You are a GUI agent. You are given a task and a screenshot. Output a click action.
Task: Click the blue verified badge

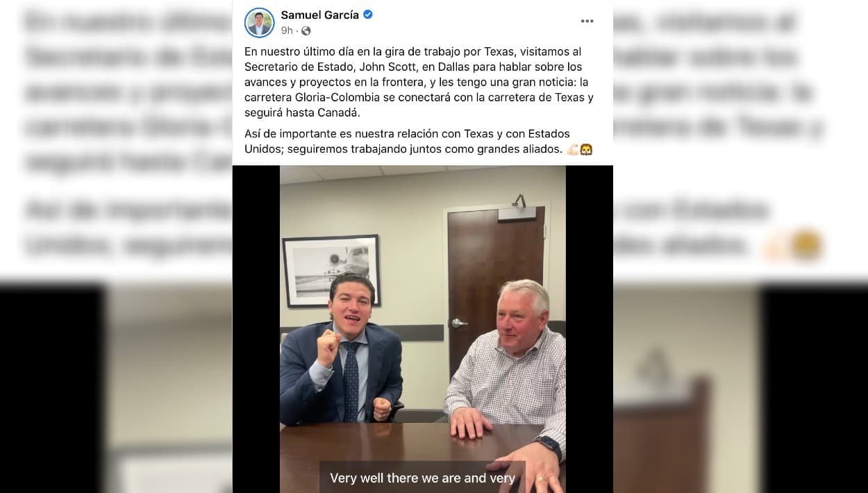(368, 15)
